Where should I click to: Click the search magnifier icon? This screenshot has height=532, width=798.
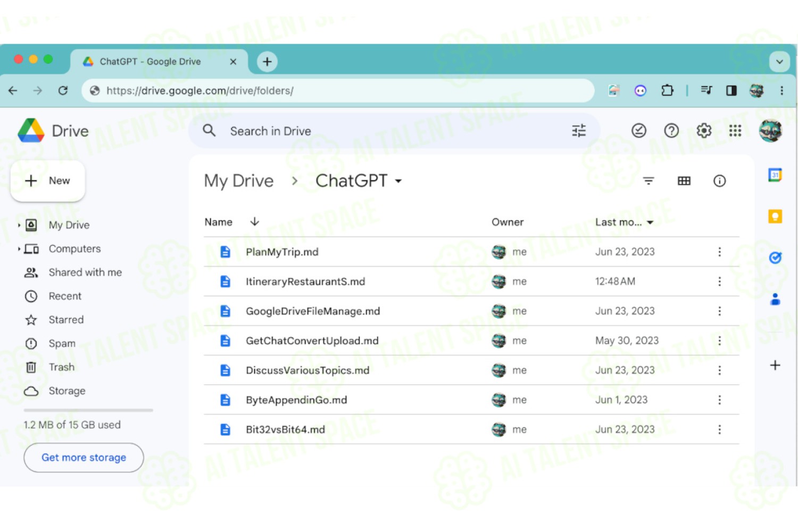pyautogui.click(x=209, y=130)
